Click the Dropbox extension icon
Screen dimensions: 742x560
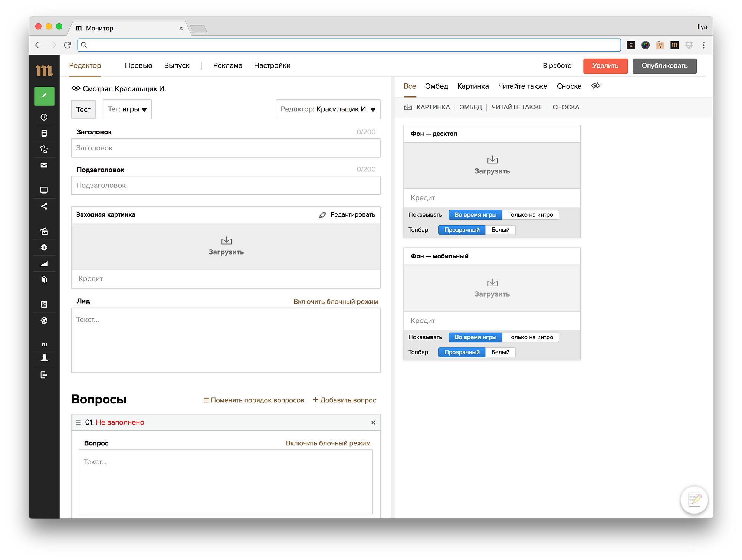(689, 45)
